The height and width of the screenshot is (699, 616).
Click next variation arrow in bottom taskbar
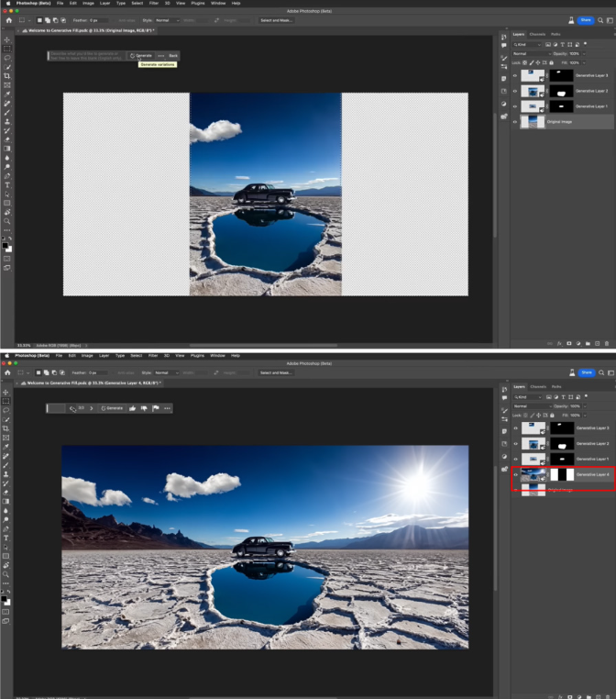tap(92, 408)
